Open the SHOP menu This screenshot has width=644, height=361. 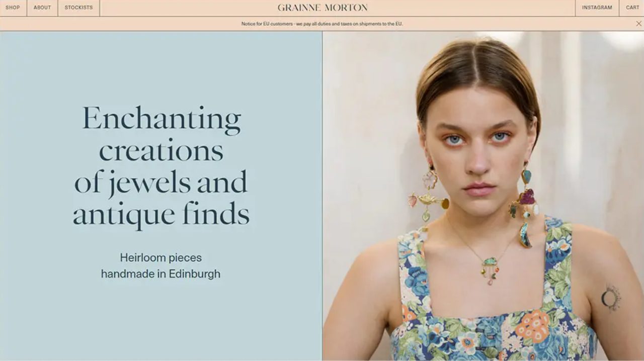[13, 8]
